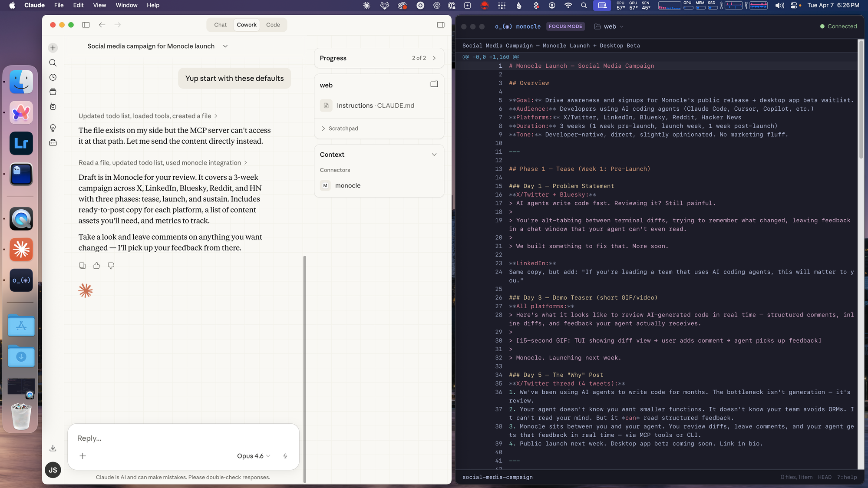Open the File menu
The width and height of the screenshot is (868, 488).
coord(59,5)
